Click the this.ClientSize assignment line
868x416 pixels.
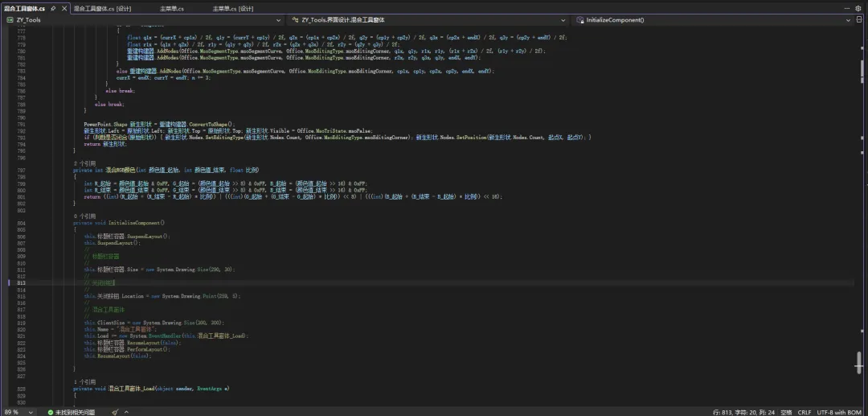tap(154, 323)
